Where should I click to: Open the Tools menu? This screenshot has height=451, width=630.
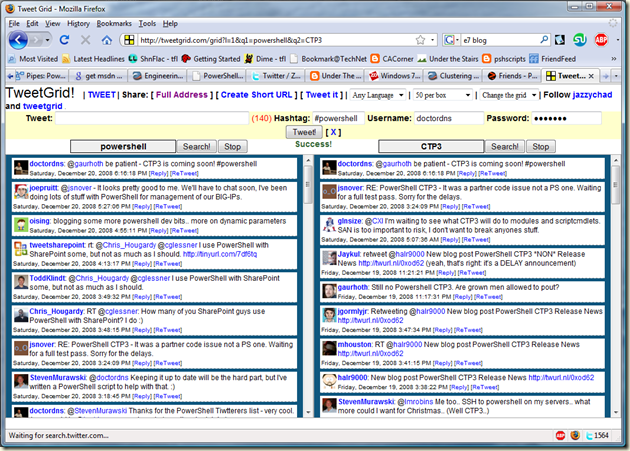click(147, 22)
